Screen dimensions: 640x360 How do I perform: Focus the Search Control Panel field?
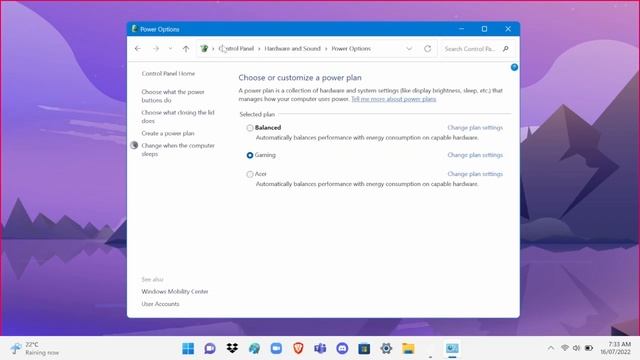click(x=470, y=49)
